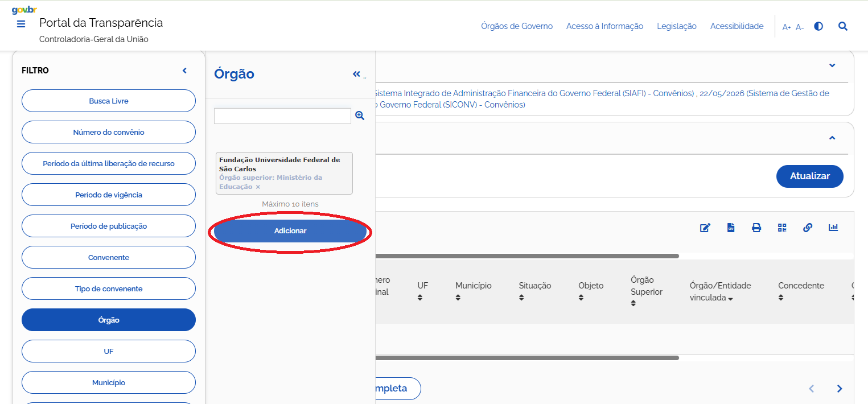The image size is (868, 404).
Task: Open site search magnifier in header
Action: point(843,26)
